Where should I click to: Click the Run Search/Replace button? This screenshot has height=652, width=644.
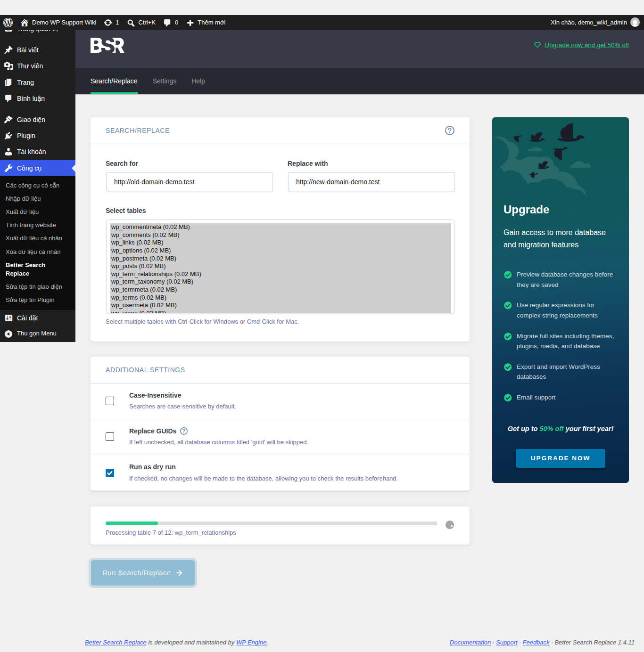(143, 573)
